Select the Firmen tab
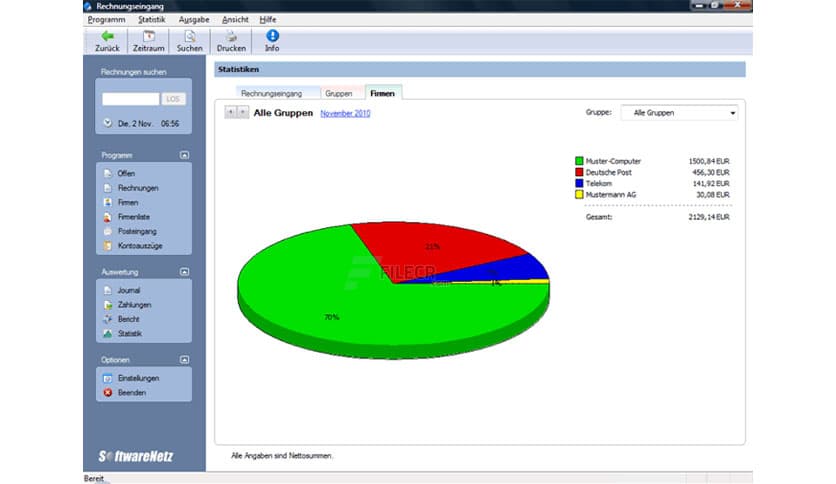This screenshot has height=484, width=836. click(x=382, y=93)
